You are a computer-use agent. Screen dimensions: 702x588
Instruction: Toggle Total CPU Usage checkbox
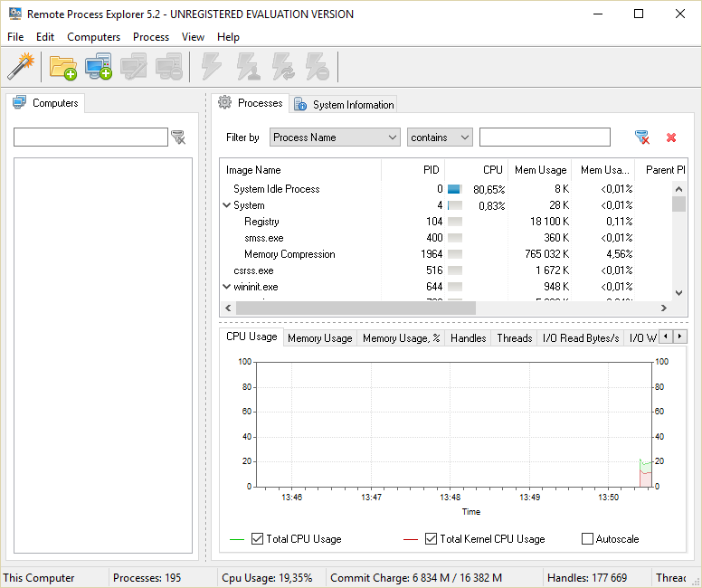pos(257,538)
